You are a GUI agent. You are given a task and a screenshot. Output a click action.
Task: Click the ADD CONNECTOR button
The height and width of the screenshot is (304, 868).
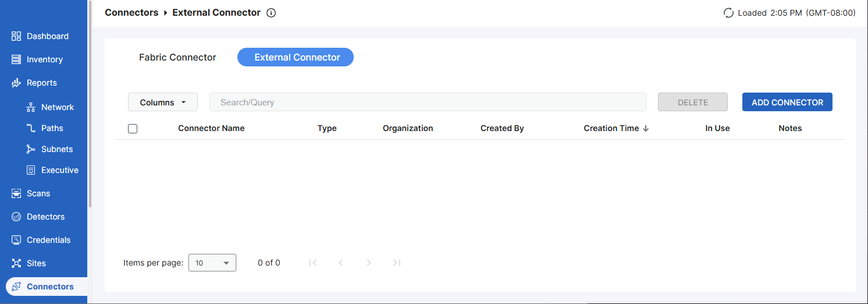coord(787,102)
